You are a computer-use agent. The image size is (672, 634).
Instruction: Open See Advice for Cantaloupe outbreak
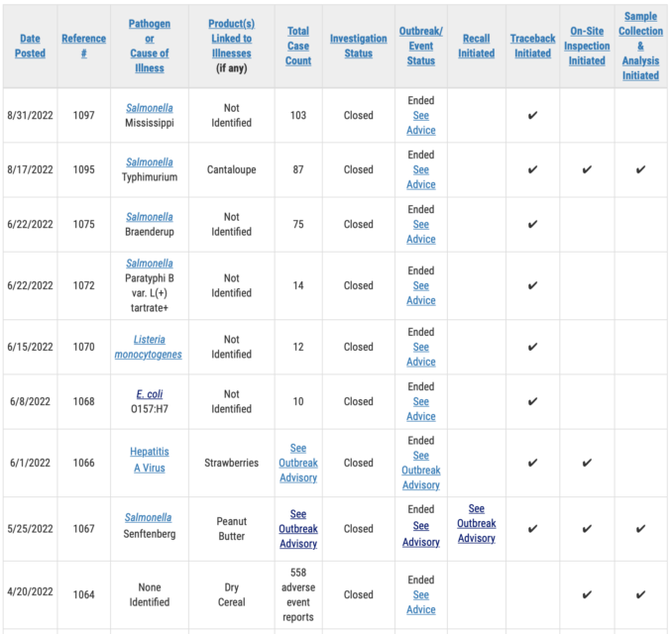[421, 177]
